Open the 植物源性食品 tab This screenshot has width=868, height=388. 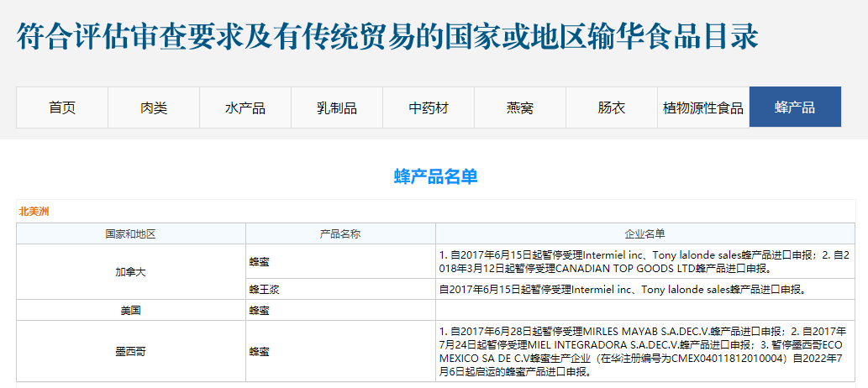click(703, 107)
